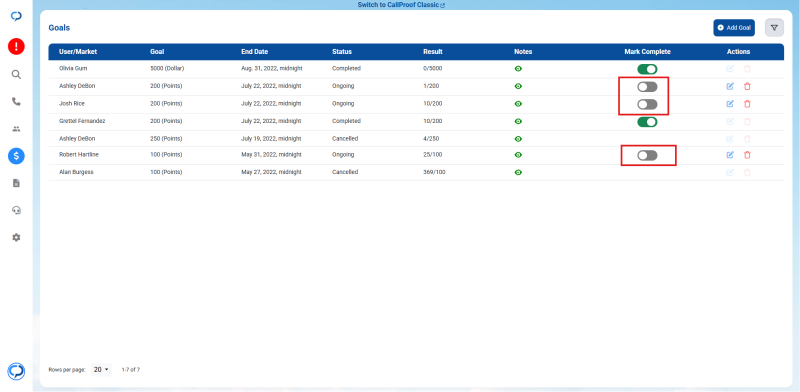Click the red alert icon in sidebar
Screen dimensions: 800x392
pyautogui.click(x=16, y=47)
